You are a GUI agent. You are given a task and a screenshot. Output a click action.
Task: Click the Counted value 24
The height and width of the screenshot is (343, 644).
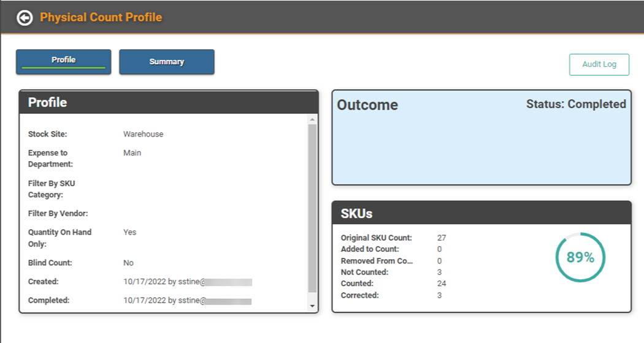[x=442, y=284]
